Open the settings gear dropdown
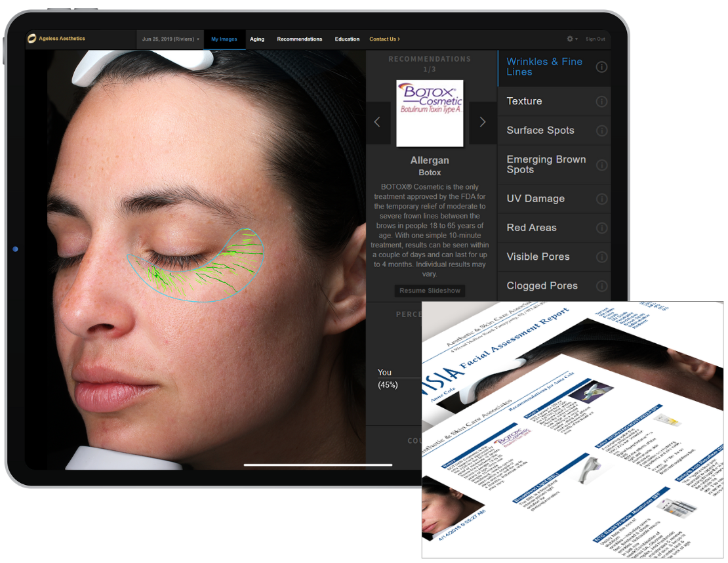 [x=572, y=39]
